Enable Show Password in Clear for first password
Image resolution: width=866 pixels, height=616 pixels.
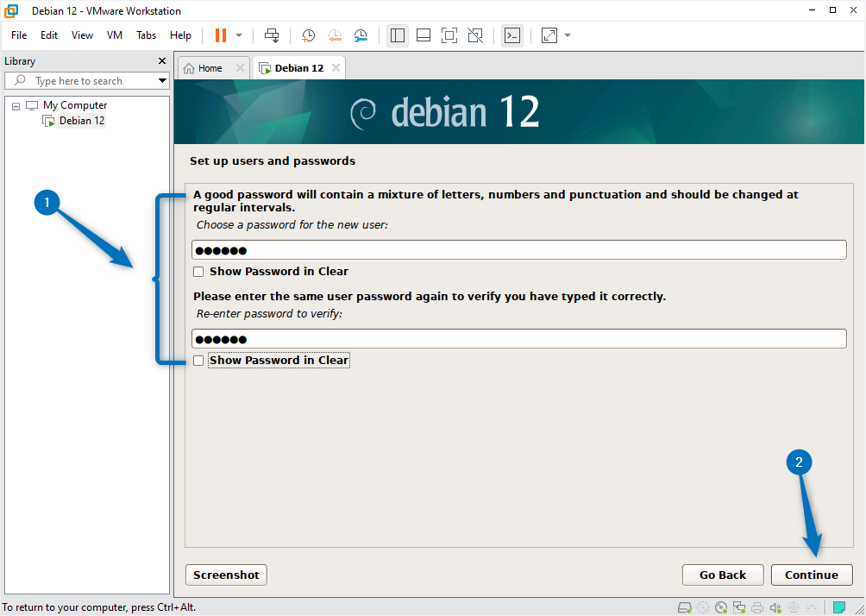pos(198,271)
